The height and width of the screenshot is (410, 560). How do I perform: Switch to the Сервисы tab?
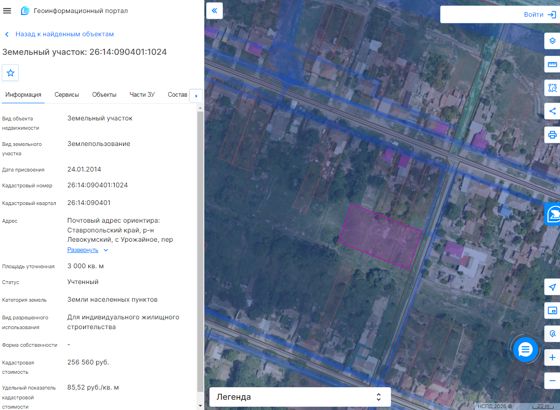click(67, 95)
